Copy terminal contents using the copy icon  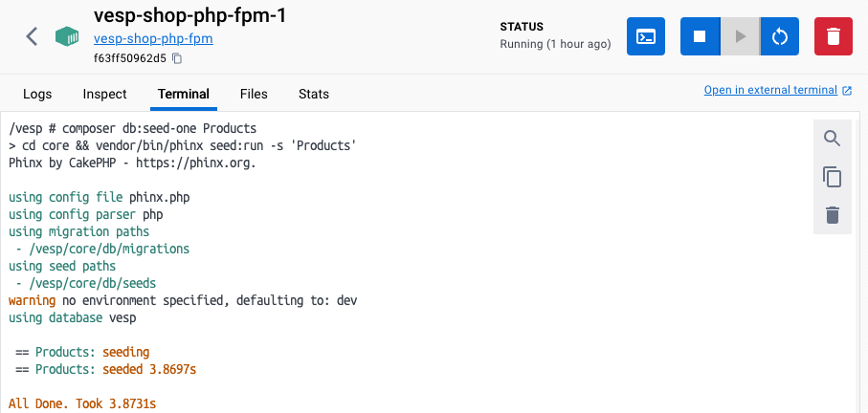(x=832, y=177)
